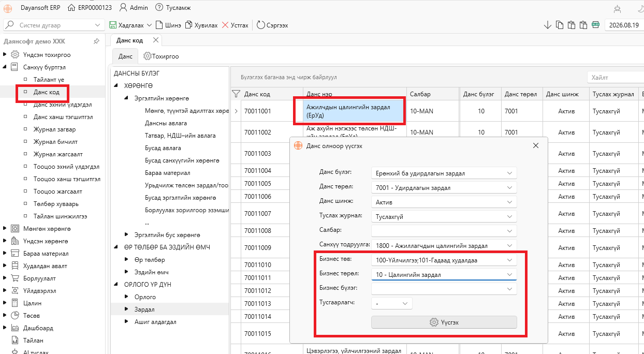Select the account code cell 70011001
Viewport: 644px width, 354px height.
pos(272,111)
